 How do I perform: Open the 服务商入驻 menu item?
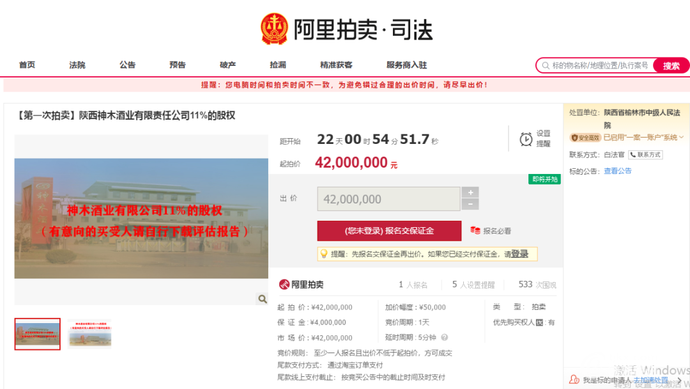pos(407,65)
